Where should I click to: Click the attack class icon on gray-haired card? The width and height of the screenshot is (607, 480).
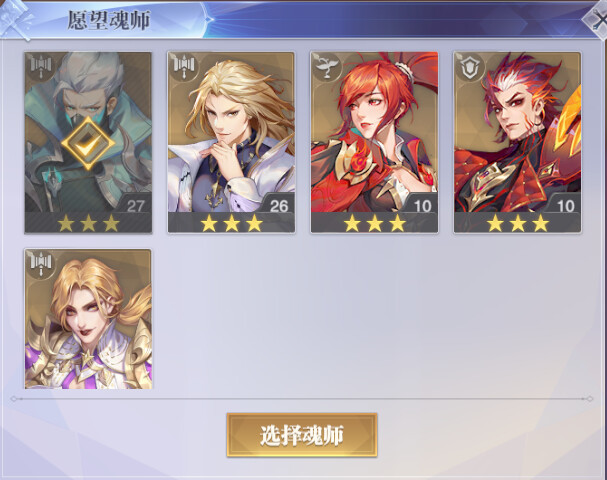(x=41, y=67)
